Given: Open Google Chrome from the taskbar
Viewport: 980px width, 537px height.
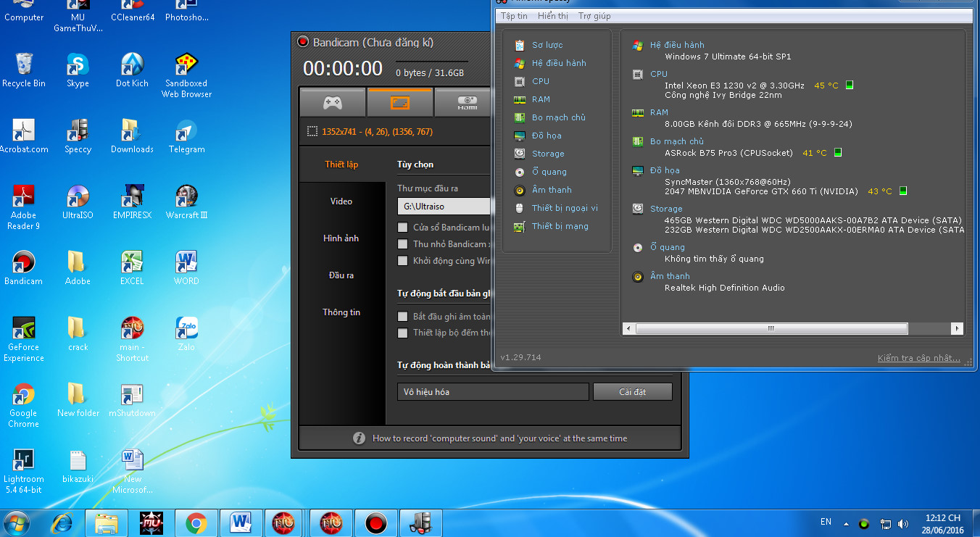Looking at the screenshot, I should click(196, 522).
